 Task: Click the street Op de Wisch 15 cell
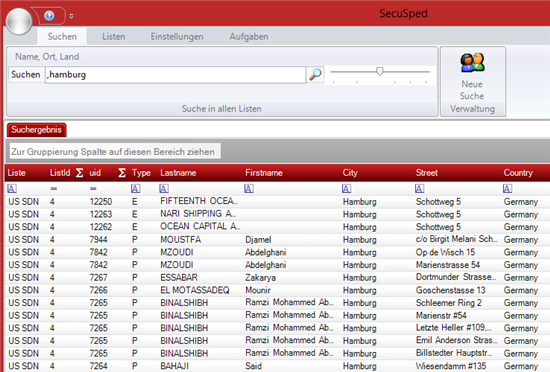click(x=445, y=252)
